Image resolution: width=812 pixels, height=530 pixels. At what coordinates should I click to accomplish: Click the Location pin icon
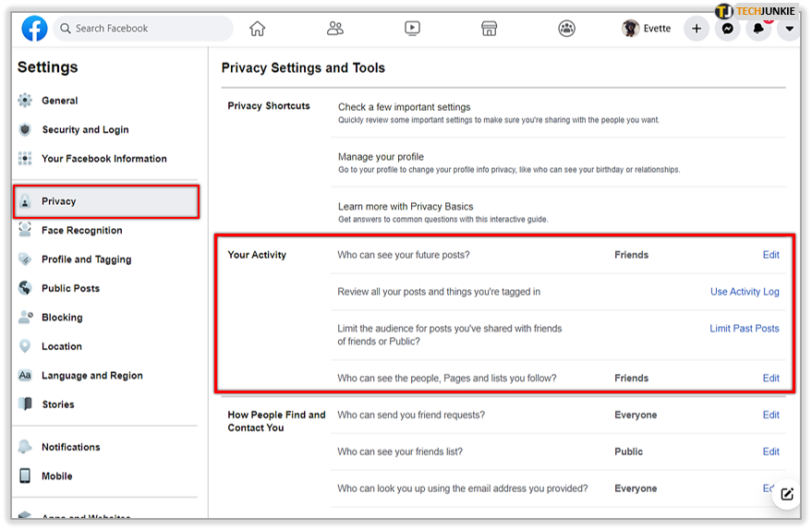(25, 345)
